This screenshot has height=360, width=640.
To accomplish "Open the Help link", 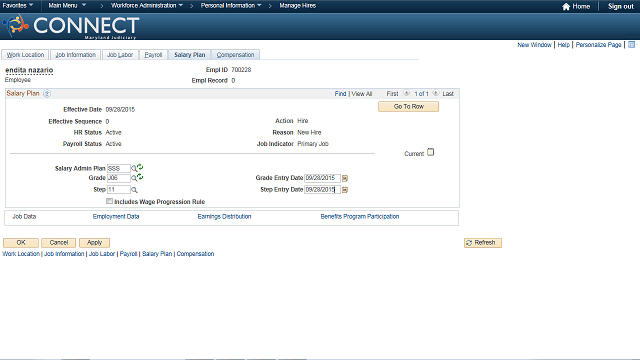I will click(x=564, y=44).
